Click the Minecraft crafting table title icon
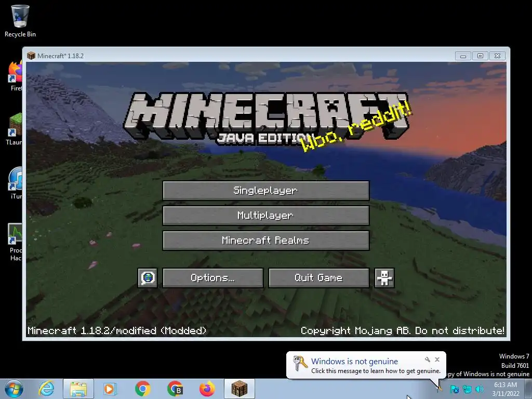 coord(31,56)
